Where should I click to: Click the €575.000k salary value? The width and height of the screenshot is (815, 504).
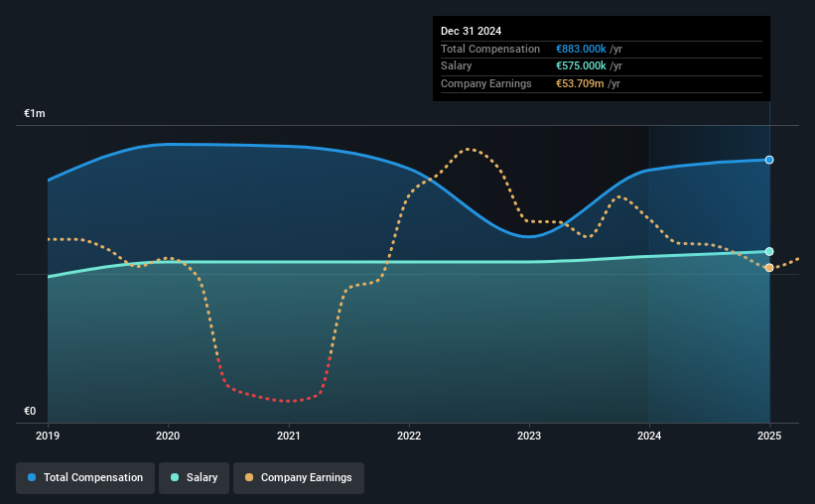click(x=581, y=66)
